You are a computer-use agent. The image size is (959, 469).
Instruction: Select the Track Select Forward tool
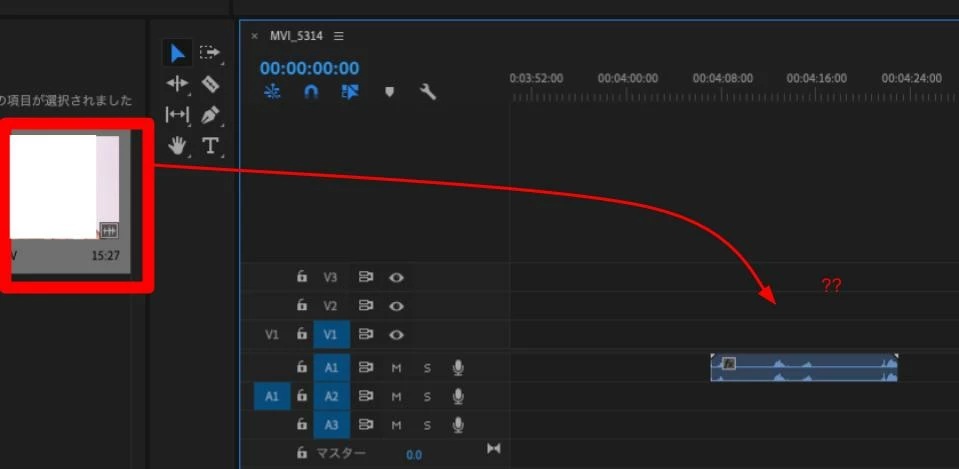pos(210,53)
